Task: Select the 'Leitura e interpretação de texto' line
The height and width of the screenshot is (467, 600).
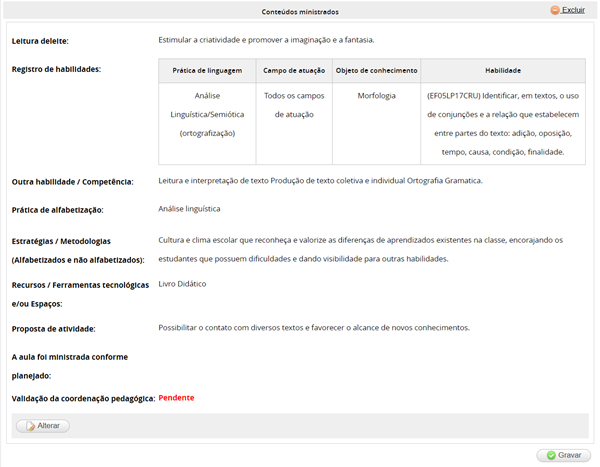Action: [x=321, y=181]
